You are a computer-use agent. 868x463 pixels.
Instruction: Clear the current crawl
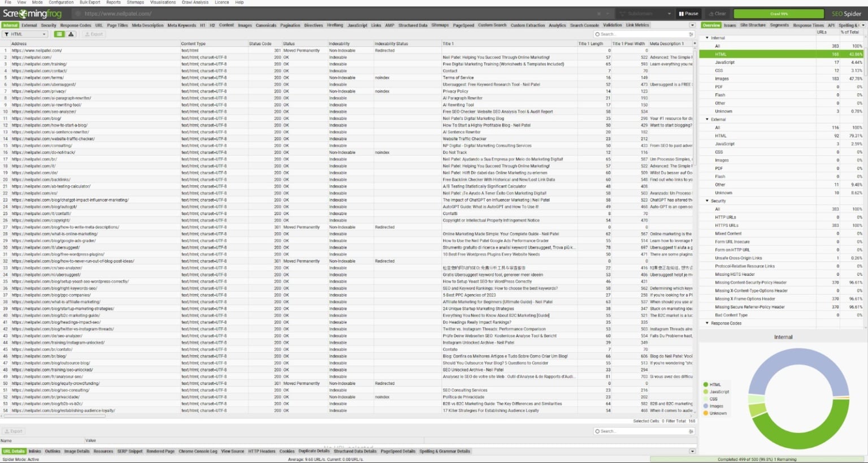pyautogui.click(x=717, y=13)
